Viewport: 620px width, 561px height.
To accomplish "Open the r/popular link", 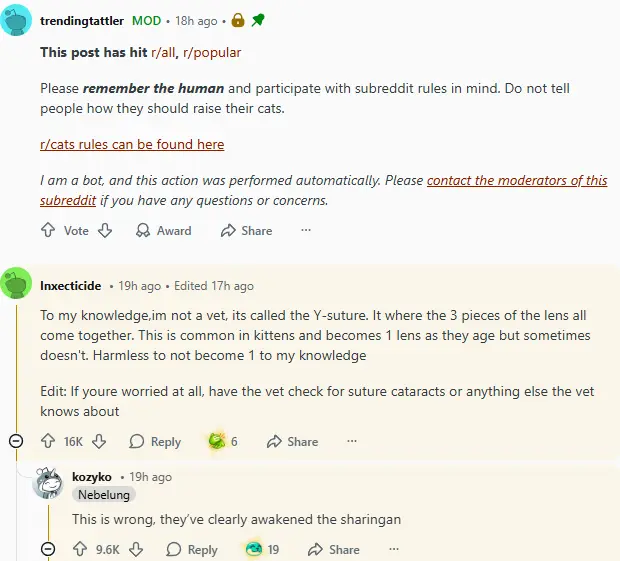I will pos(212,52).
